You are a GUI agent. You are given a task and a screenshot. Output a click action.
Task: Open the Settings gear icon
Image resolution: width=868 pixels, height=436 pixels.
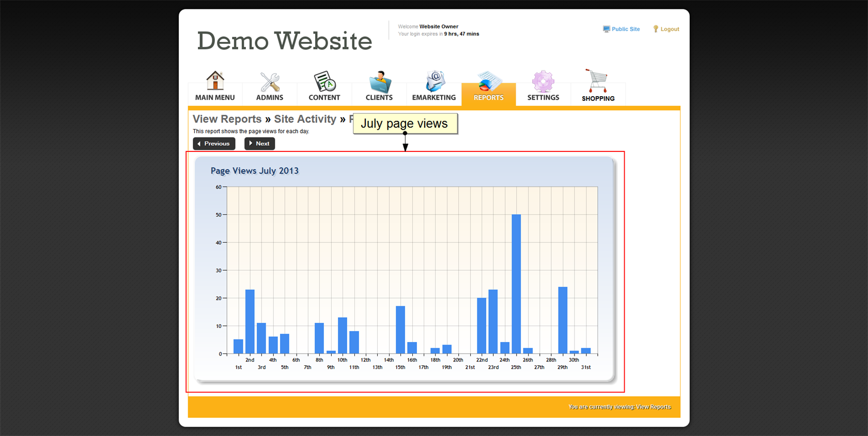coord(543,81)
